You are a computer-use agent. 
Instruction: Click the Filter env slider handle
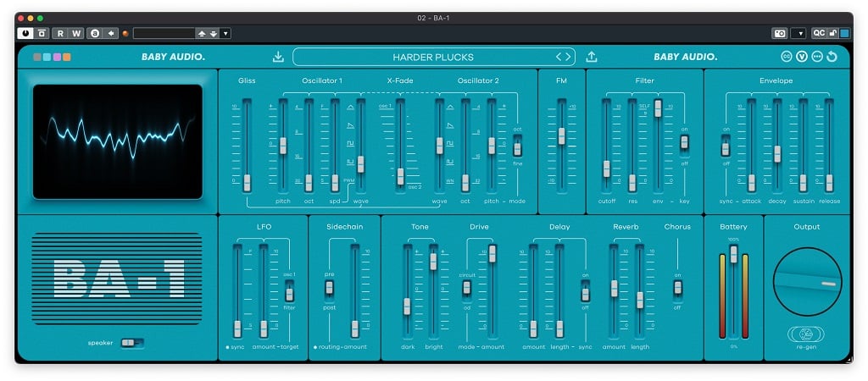[x=658, y=108]
